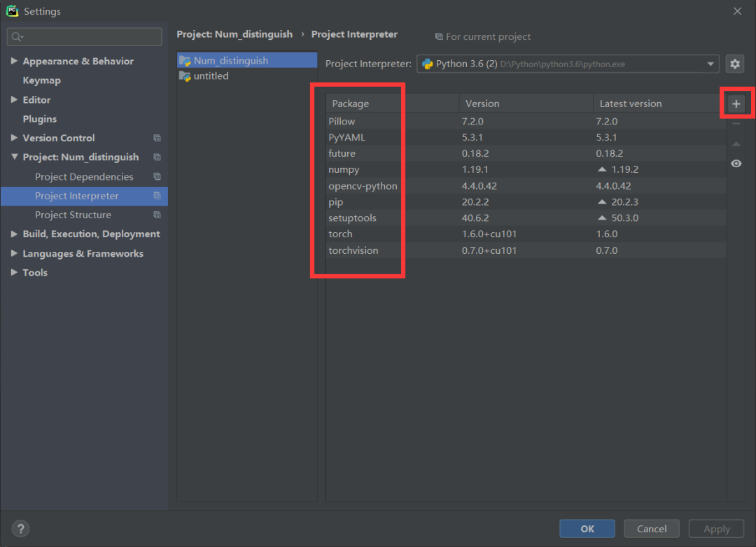Toggle the show early releases eye icon
The image size is (756, 547).
click(736, 164)
